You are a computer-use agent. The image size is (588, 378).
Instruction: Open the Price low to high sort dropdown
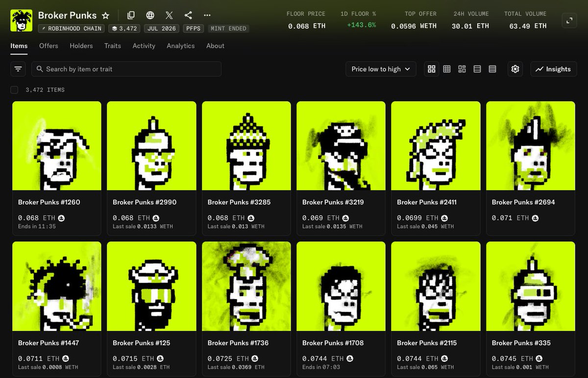click(381, 69)
